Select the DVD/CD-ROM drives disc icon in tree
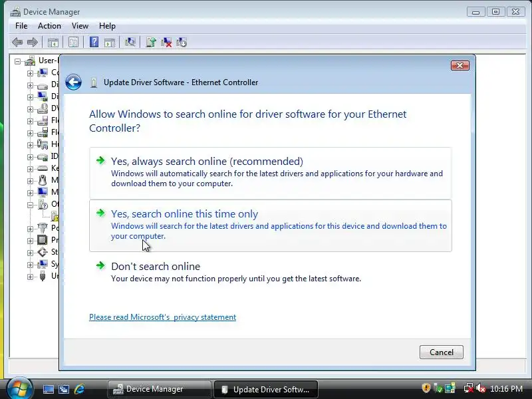532x399 pixels. coord(43,108)
